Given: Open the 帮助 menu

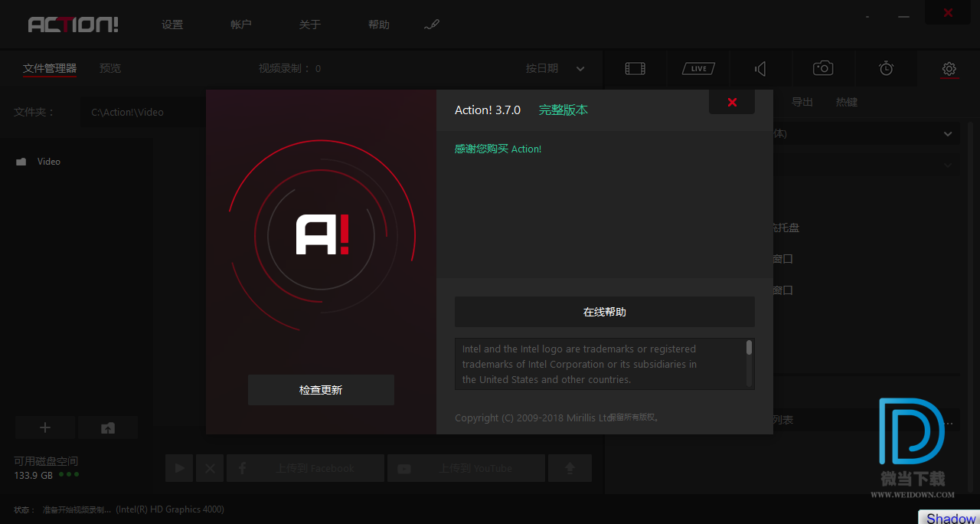Looking at the screenshot, I should click(x=379, y=25).
